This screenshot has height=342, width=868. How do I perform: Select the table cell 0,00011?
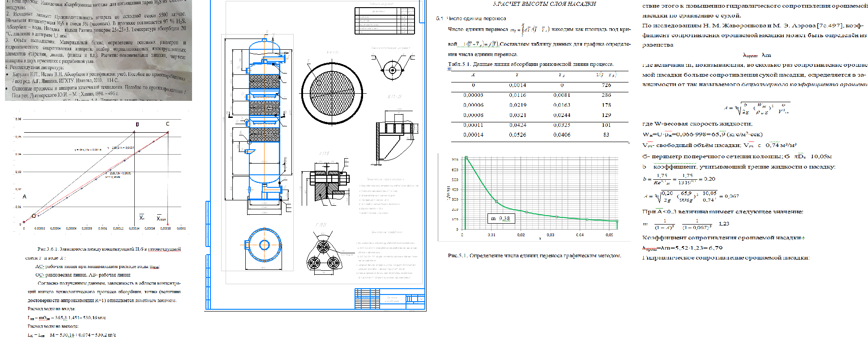473,125
